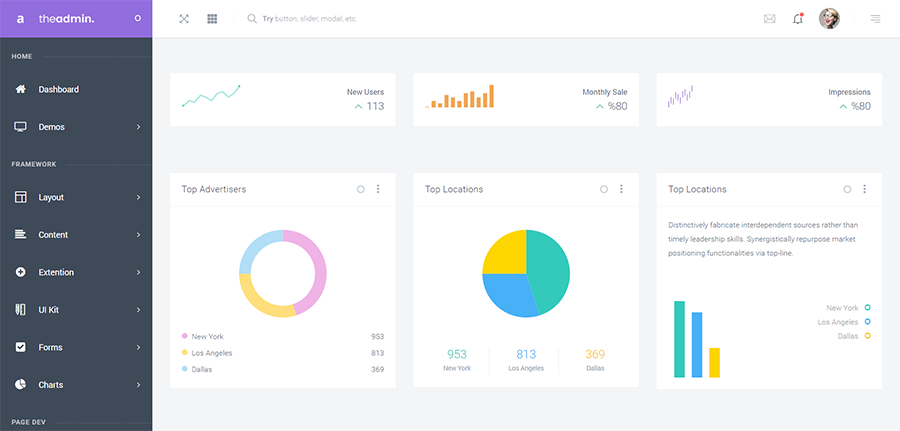Click the teal New York legend marker
The image size is (900, 431).
coord(867,308)
